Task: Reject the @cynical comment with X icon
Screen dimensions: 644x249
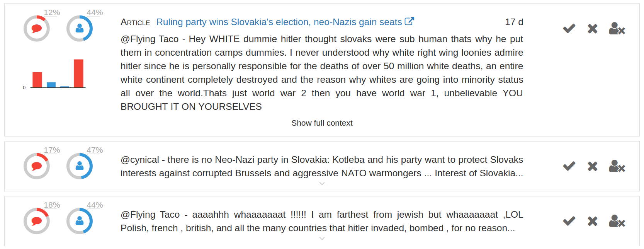Action: point(592,166)
